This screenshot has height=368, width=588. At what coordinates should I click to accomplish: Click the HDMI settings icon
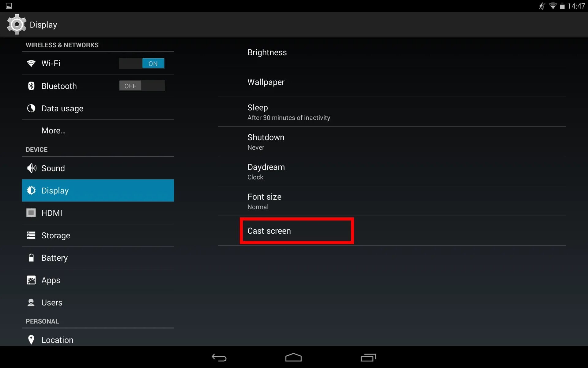click(x=32, y=213)
